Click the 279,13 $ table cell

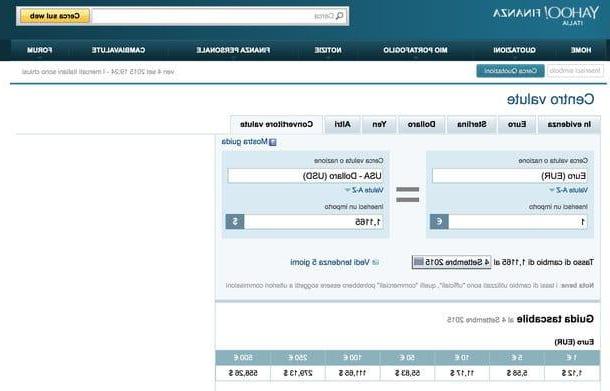click(x=298, y=373)
